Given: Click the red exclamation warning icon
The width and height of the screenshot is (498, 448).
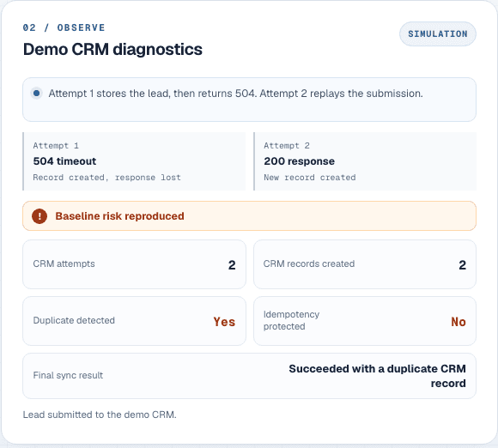Looking at the screenshot, I should click(39, 216).
